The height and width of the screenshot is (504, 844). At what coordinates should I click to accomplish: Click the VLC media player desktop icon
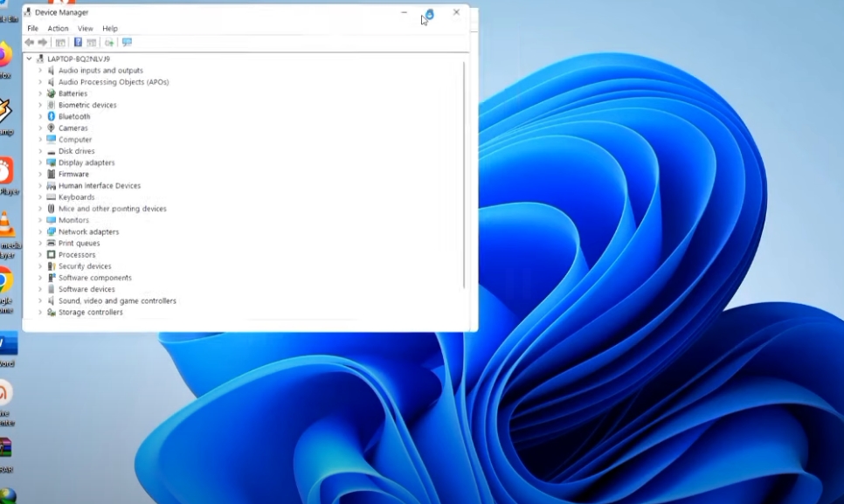pyautogui.click(x=7, y=224)
